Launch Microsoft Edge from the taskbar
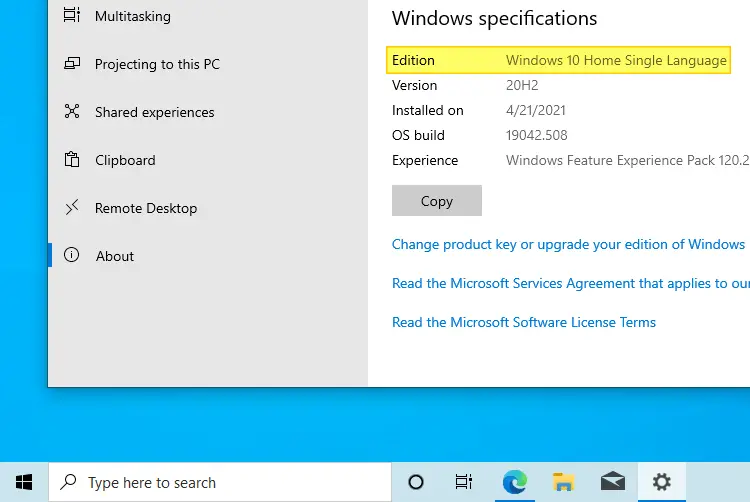The height and width of the screenshot is (502, 750). 515,482
